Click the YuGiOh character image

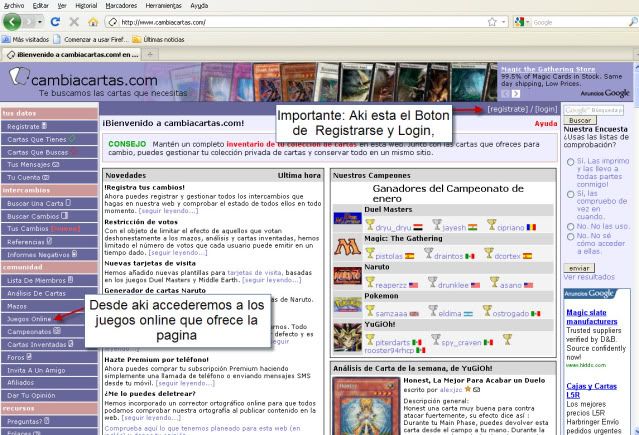pyautogui.click(x=347, y=337)
